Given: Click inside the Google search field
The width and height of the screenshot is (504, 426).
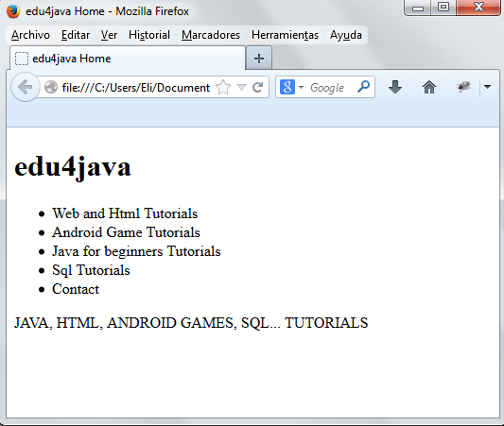Looking at the screenshot, I should pyautogui.click(x=331, y=87).
